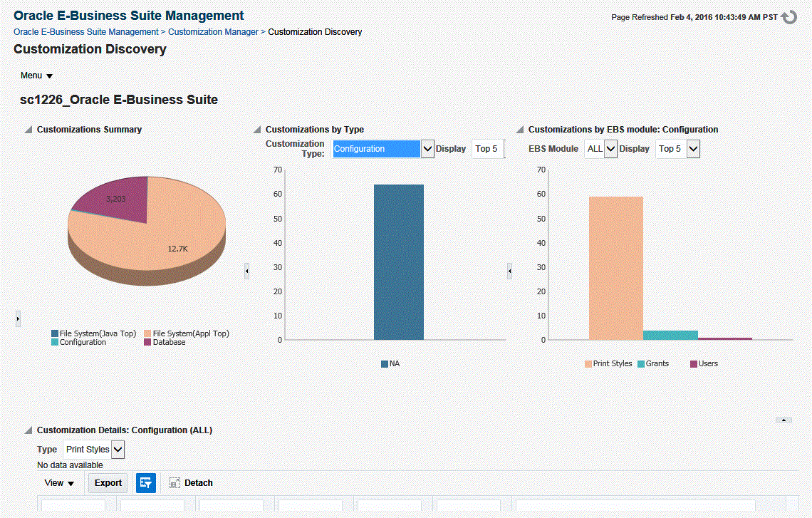Screen dimensions: 812x518
Task: Collapse Customizations by EBS module panel
Action: pyautogui.click(x=519, y=130)
